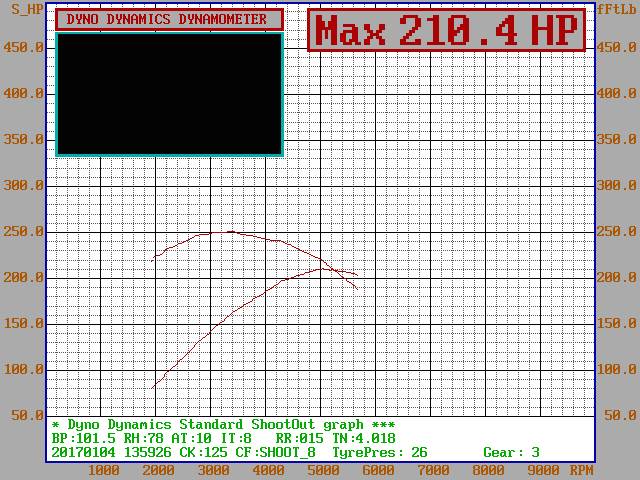This screenshot has height=480, width=640.
Task: Click the Gear: 3 value
Action: tap(511, 452)
